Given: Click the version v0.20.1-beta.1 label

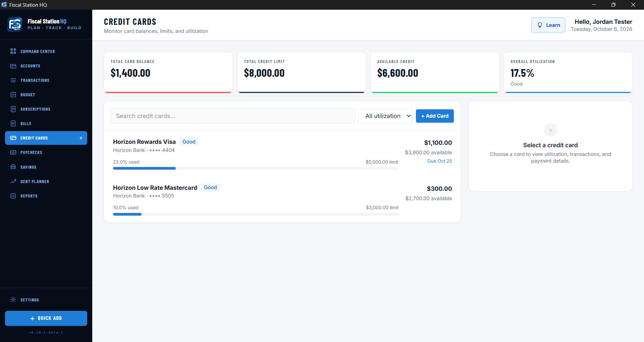Looking at the screenshot, I should pyautogui.click(x=46, y=333).
